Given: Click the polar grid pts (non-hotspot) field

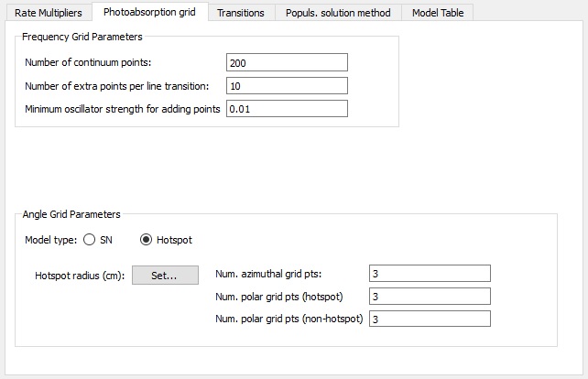Looking at the screenshot, I should click(x=429, y=319).
